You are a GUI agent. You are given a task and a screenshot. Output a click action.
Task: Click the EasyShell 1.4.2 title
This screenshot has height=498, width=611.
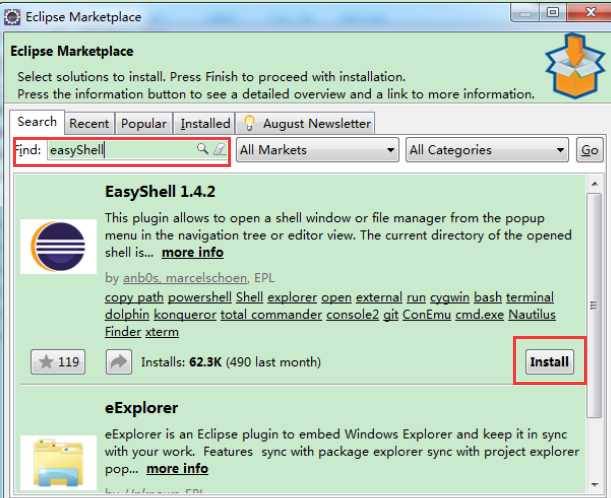(160, 192)
